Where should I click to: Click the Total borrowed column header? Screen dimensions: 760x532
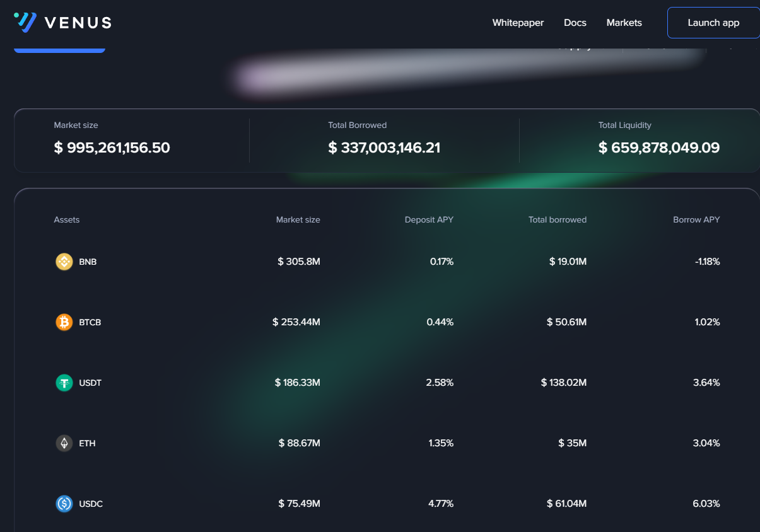pos(558,220)
